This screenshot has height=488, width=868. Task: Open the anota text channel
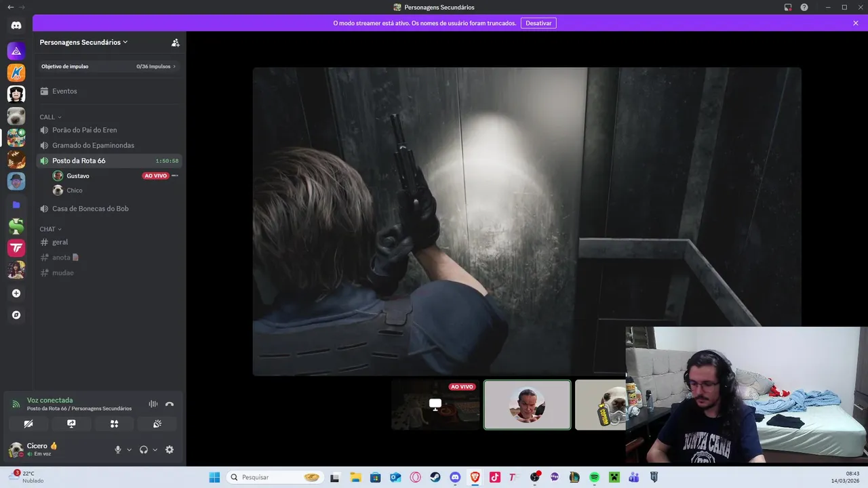(x=109, y=258)
